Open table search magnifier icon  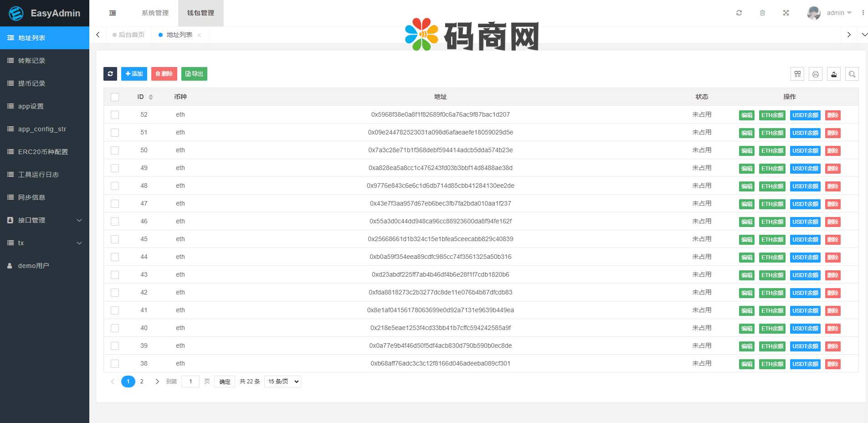[852, 74]
